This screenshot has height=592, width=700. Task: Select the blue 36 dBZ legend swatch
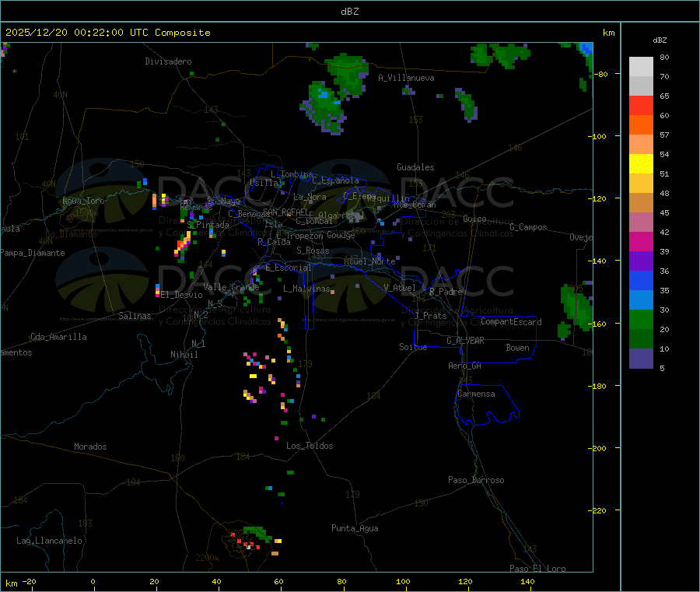pos(641,280)
